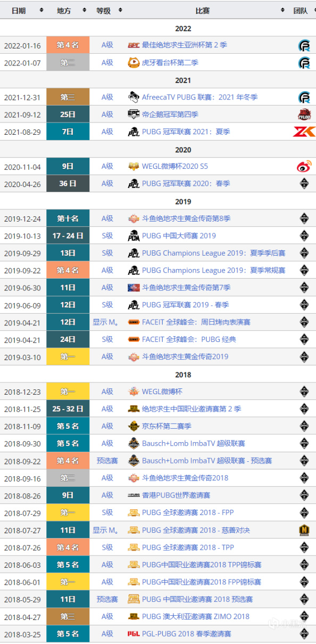Click the team logo in the 2021-12-31 row
The width and height of the screenshot is (316, 644).
[304, 97]
